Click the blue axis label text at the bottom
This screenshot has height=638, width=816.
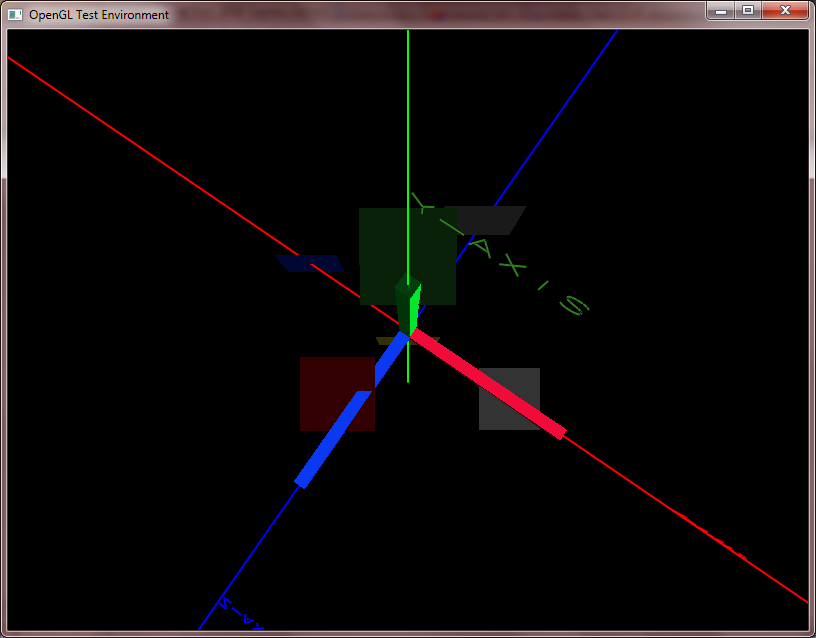coord(240,616)
